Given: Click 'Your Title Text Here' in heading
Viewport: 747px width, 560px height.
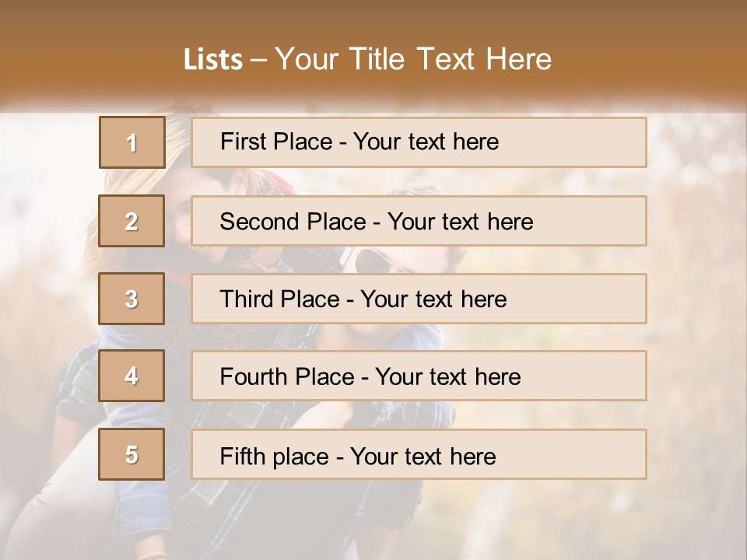Looking at the screenshot, I should 413,59.
